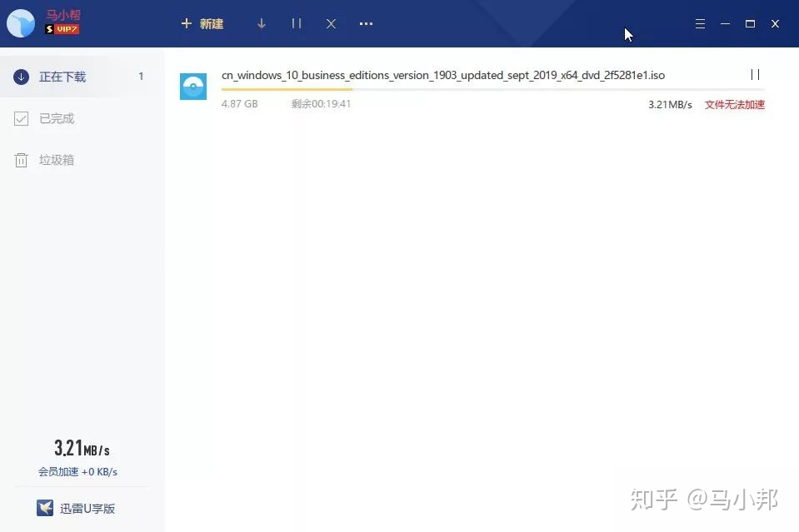Click the start download arrow icon
Image resolution: width=799 pixels, height=532 pixels.
[262, 24]
